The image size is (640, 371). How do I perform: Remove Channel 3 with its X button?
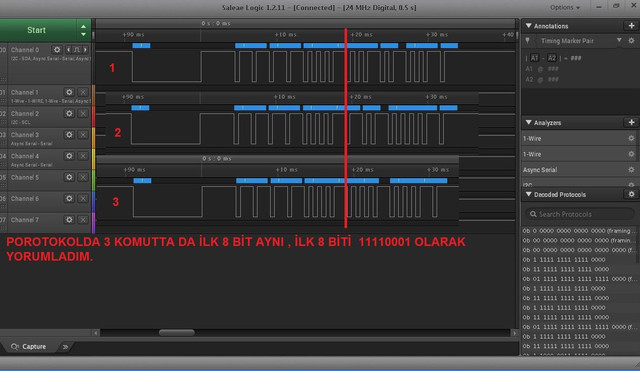(x=83, y=135)
